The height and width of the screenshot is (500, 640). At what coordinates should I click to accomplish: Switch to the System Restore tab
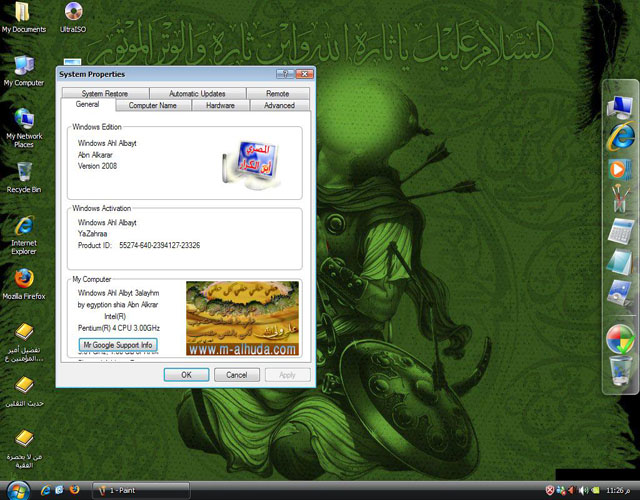point(105,93)
